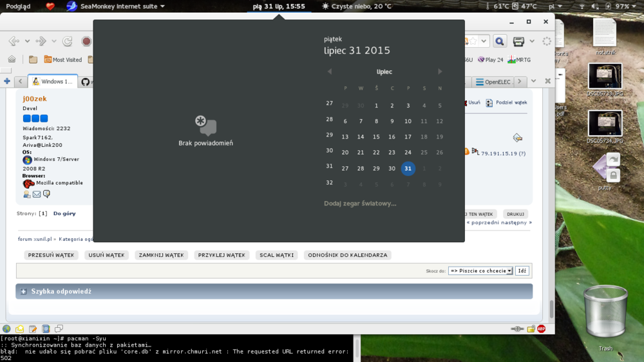Viewport: 644px width, 362px height.
Task: Switch to the OpenELEC tab
Action: click(493, 82)
